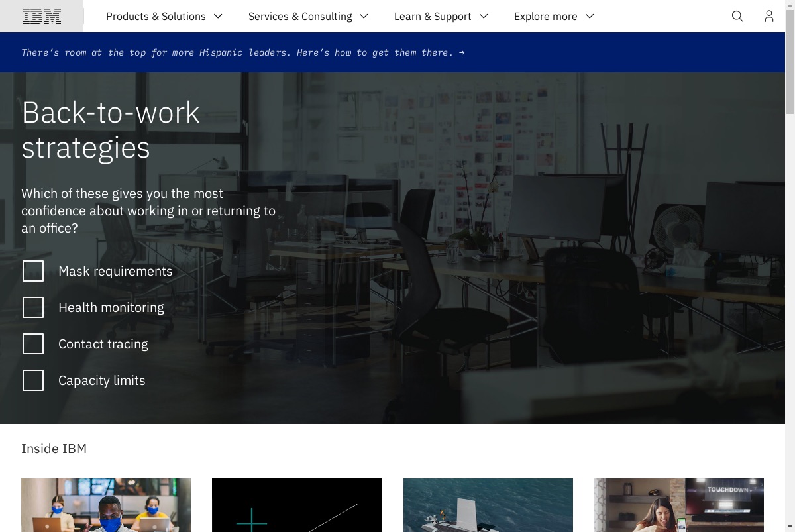Expand the Learn & Support chevron
795x532 pixels.
[484, 16]
